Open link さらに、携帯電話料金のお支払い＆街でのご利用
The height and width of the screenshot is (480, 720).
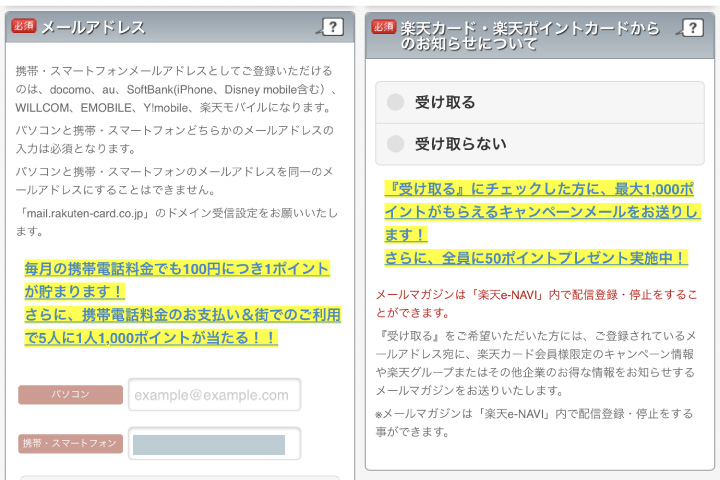[x=183, y=326]
